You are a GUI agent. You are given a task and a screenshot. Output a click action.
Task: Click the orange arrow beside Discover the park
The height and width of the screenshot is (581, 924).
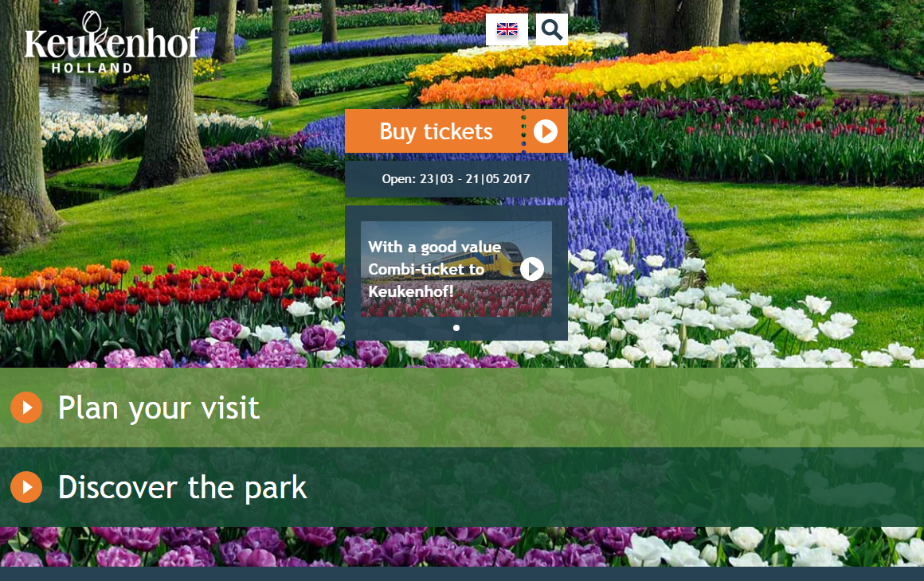coord(26,487)
